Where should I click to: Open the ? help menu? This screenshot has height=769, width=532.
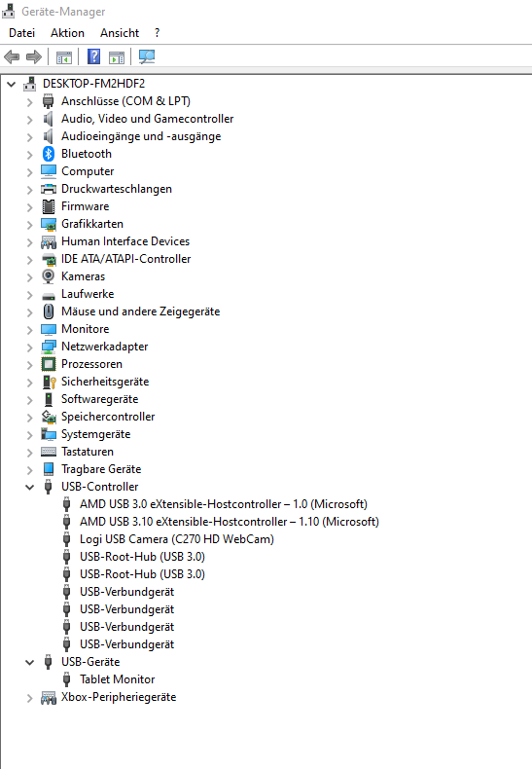point(157,33)
